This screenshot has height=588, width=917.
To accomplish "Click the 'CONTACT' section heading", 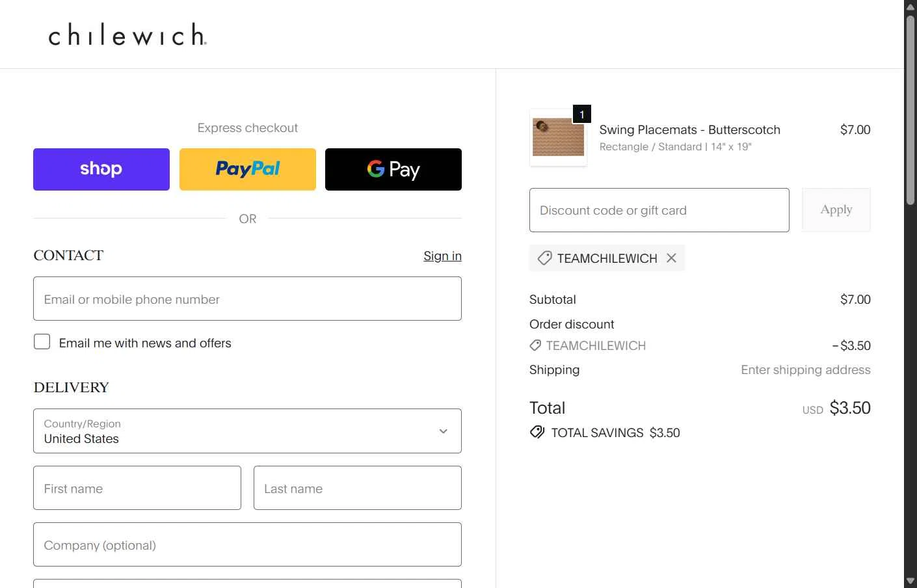I will pyautogui.click(x=68, y=255).
